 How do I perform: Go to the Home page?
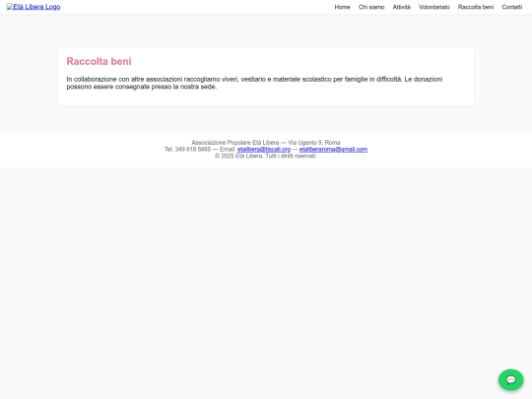pyautogui.click(x=342, y=7)
